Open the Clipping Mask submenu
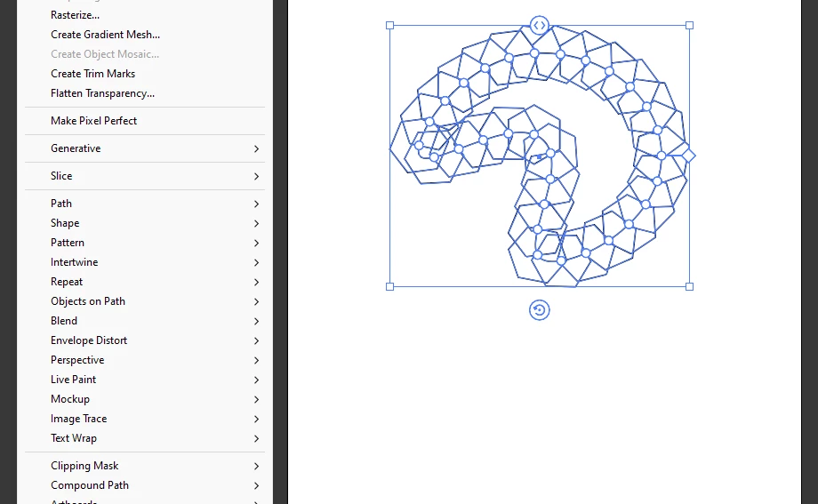Image resolution: width=818 pixels, height=504 pixels. pyautogui.click(x=145, y=466)
